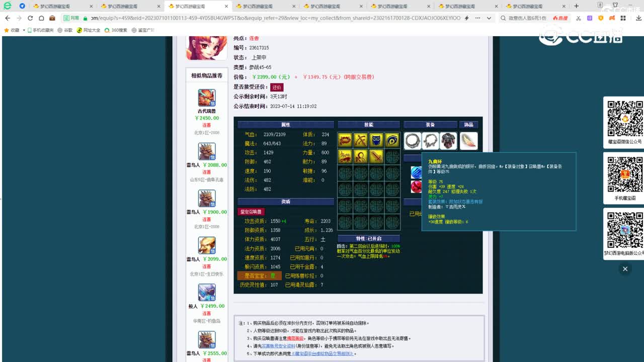Click the 还价 bargain button

(x=277, y=87)
